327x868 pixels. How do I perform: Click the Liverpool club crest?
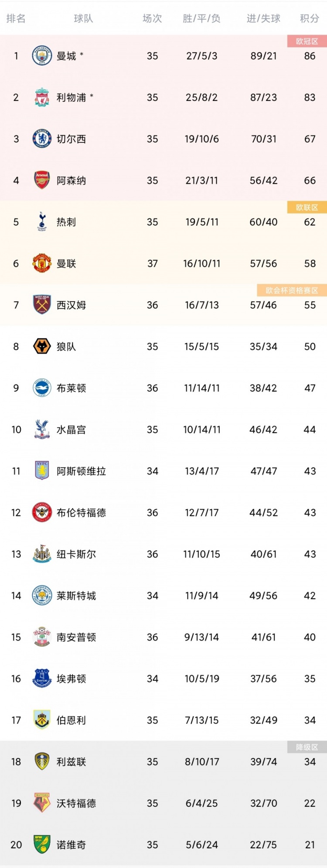(42, 97)
